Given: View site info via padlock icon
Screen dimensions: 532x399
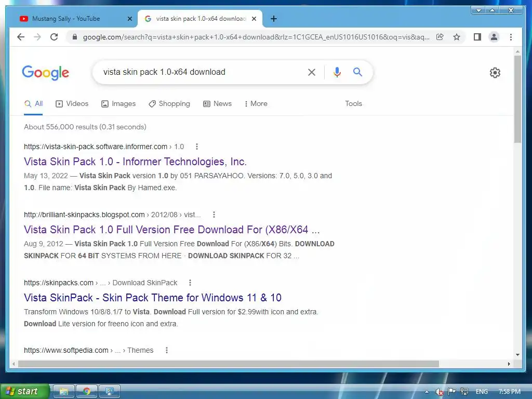Looking at the screenshot, I should point(75,37).
